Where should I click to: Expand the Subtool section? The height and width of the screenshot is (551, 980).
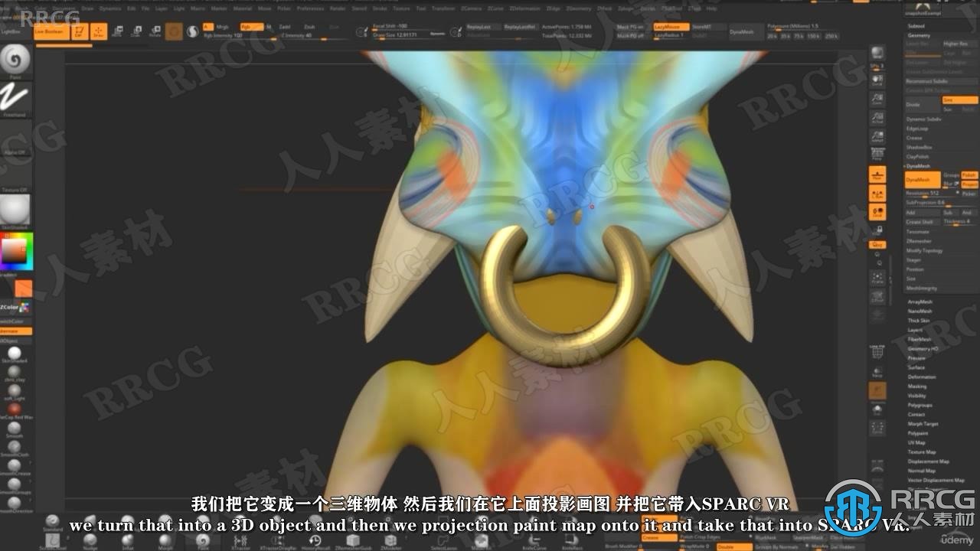pyautogui.click(x=916, y=26)
